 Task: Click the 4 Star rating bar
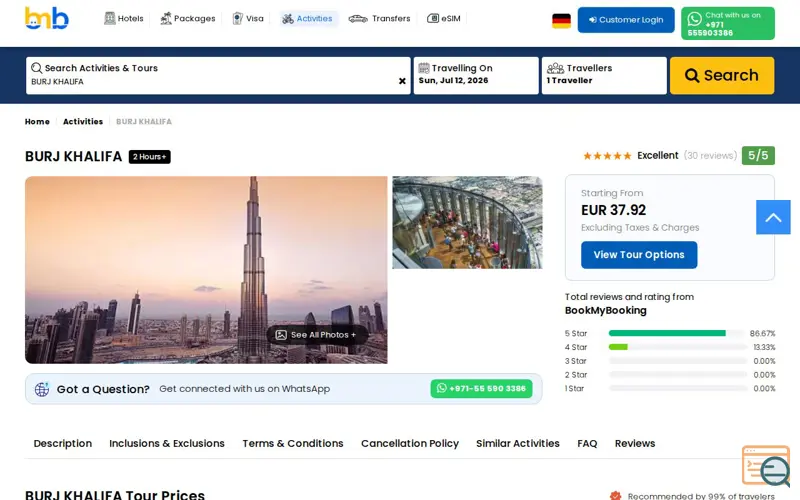click(x=678, y=347)
